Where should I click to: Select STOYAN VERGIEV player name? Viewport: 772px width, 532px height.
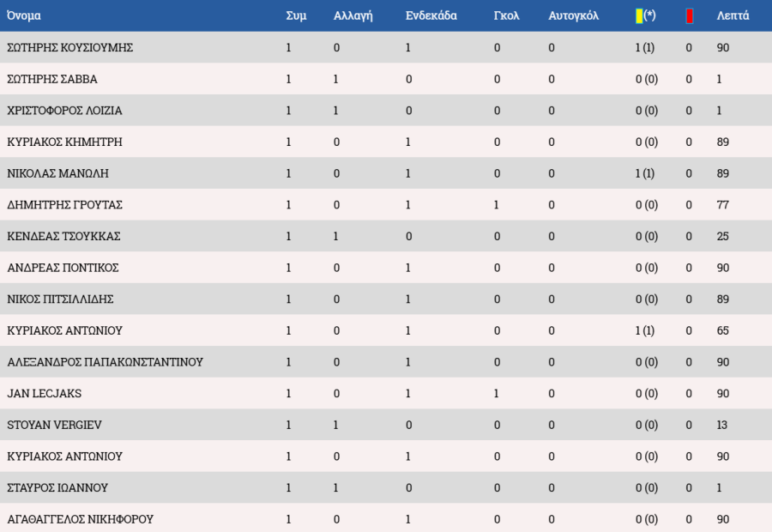53,425
